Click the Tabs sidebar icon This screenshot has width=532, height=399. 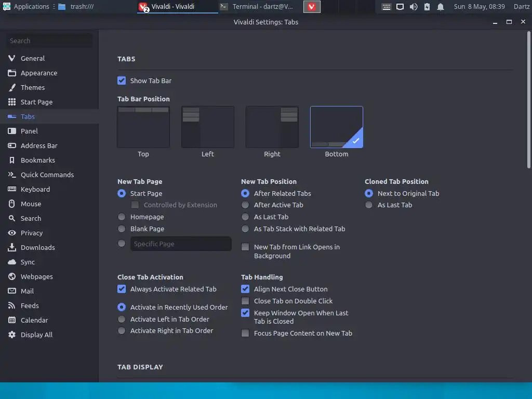point(12,116)
